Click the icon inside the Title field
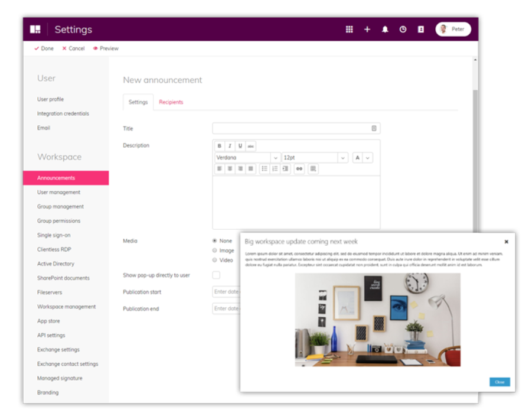This screenshot has height=413, width=532. click(374, 128)
